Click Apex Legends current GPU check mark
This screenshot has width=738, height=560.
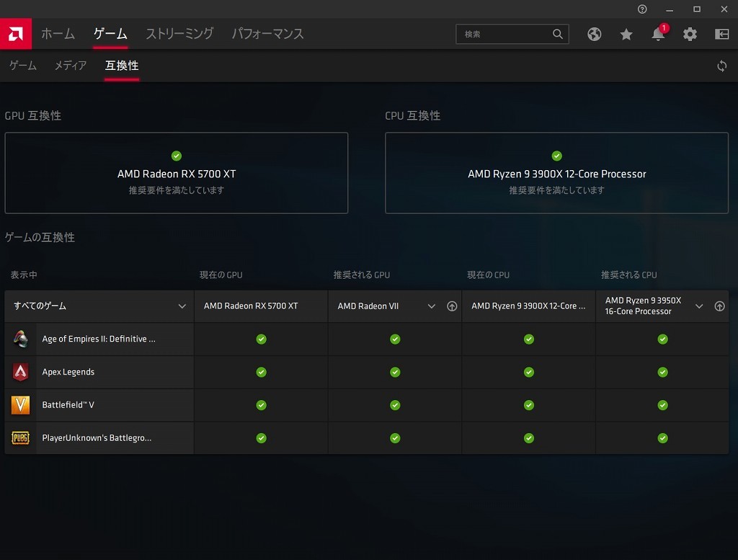[261, 372]
